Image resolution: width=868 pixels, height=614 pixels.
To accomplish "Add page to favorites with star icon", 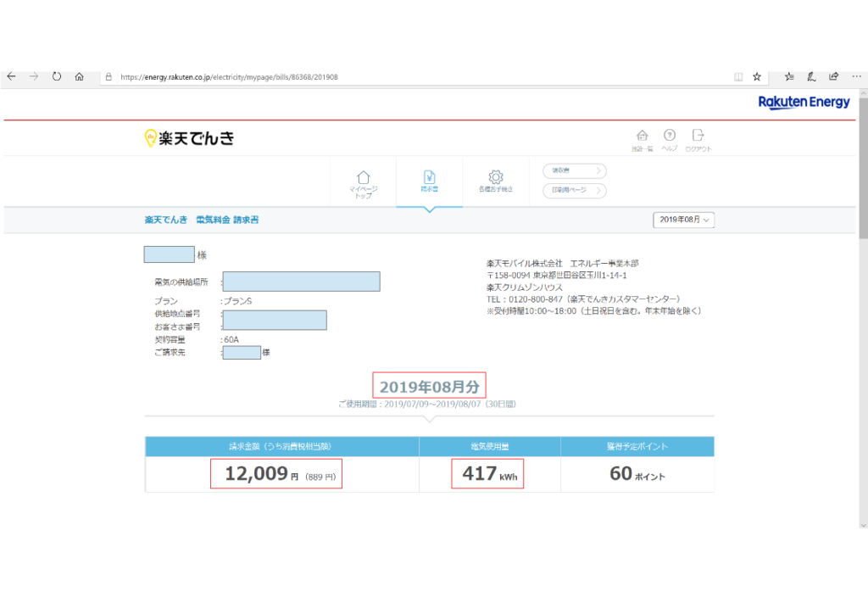I will [x=757, y=76].
